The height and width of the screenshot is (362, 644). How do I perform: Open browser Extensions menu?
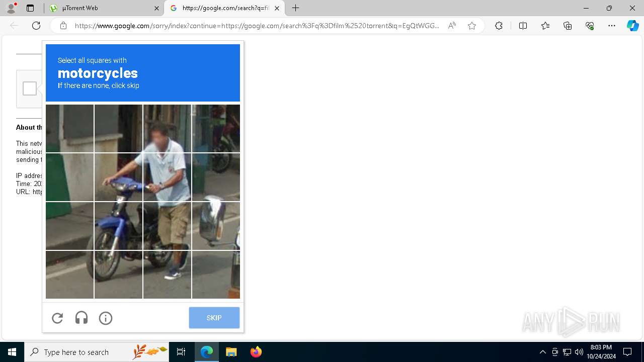[x=499, y=26]
